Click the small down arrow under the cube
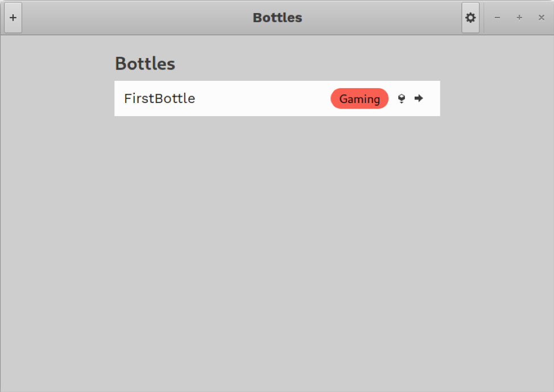Screen dimensions: 554x392 pyautogui.click(x=402, y=102)
